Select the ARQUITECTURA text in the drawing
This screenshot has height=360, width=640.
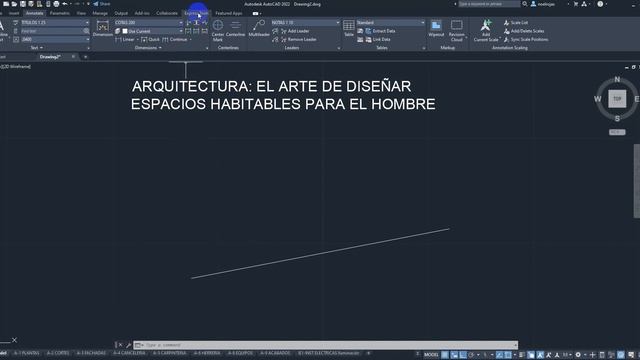coord(283,95)
